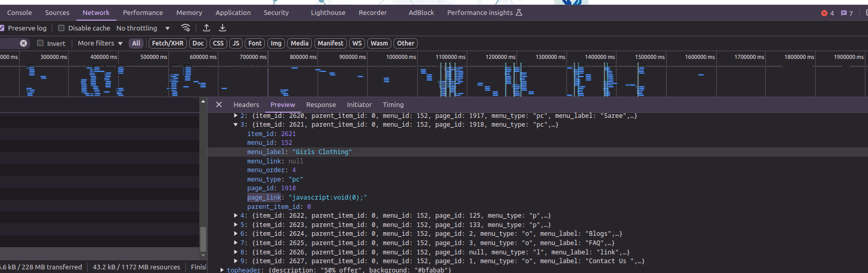Screen dimensions: 868x273
Task: Close the request details pane
Action: coord(219,104)
